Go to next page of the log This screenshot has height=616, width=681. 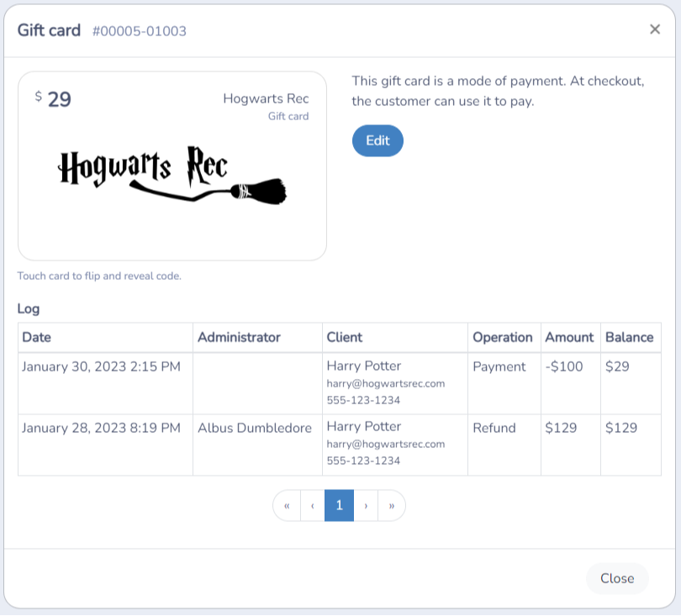point(366,506)
